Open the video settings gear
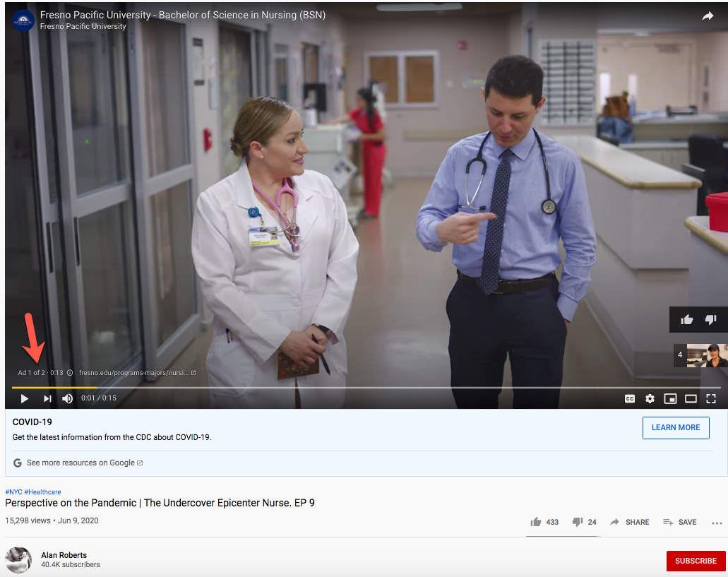 tap(650, 399)
